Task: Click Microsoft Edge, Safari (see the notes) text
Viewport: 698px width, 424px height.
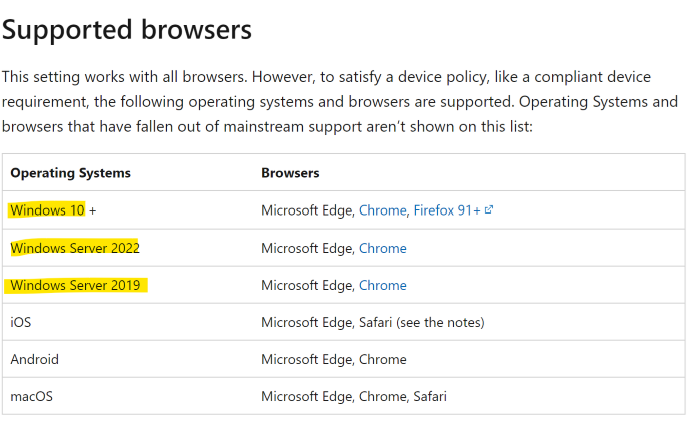Action: (x=373, y=322)
